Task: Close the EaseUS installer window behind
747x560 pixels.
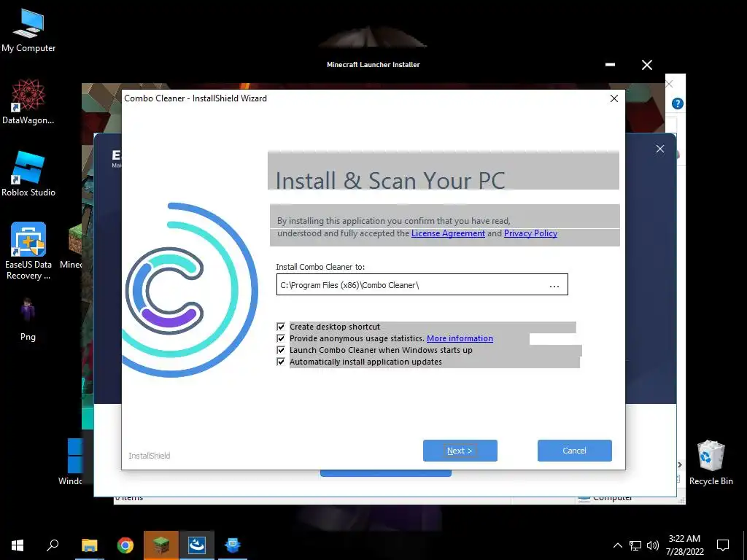Action: coord(659,149)
